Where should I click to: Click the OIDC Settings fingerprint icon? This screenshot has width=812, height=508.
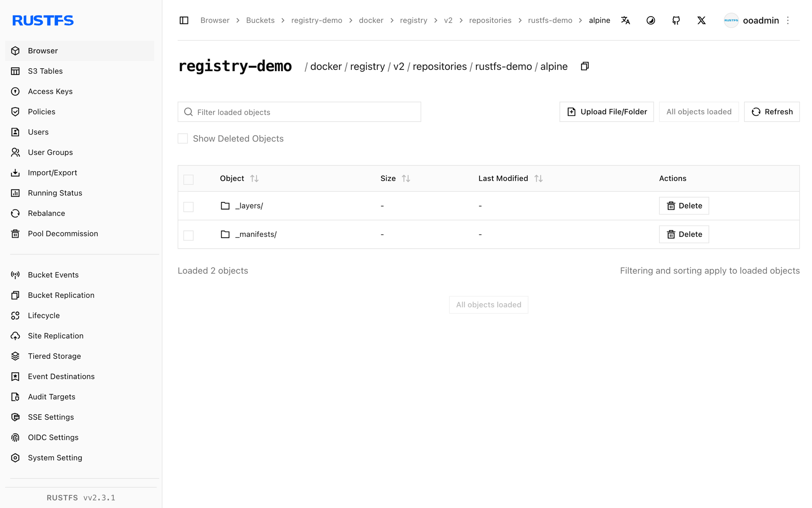coord(15,438)
